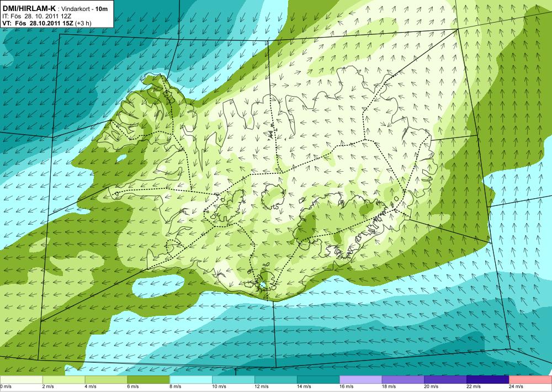This screenshot has width=552, height=392.
Task: Click the "12 m/s" legend label
Action: pos(261,386)
